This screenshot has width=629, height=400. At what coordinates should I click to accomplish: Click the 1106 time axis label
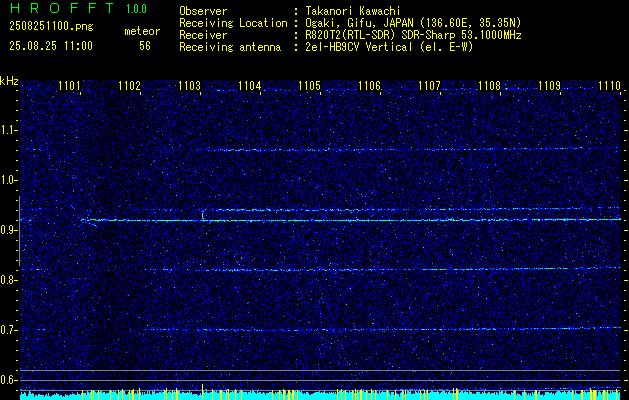click(x=369, y=85)
